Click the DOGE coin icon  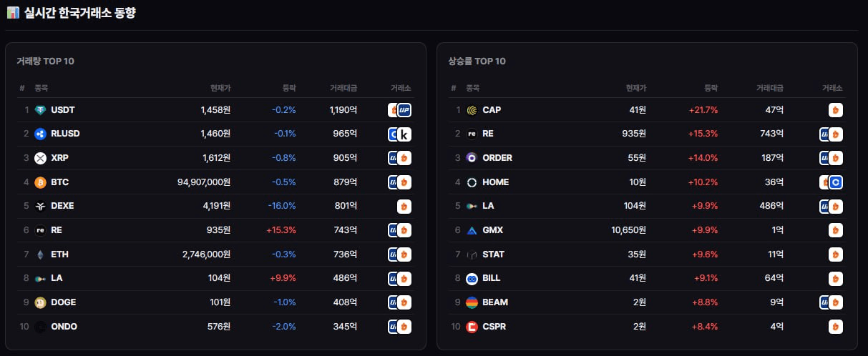pos(40,302)
